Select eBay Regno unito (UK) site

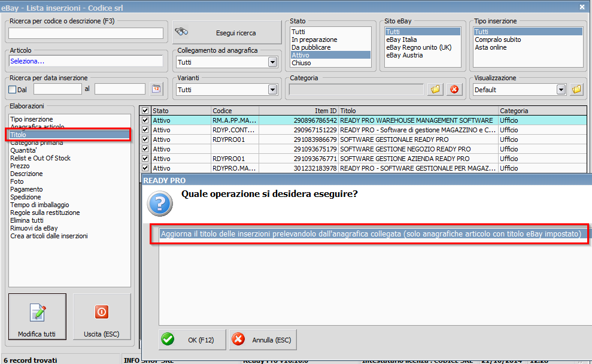(x=423, y=47)
